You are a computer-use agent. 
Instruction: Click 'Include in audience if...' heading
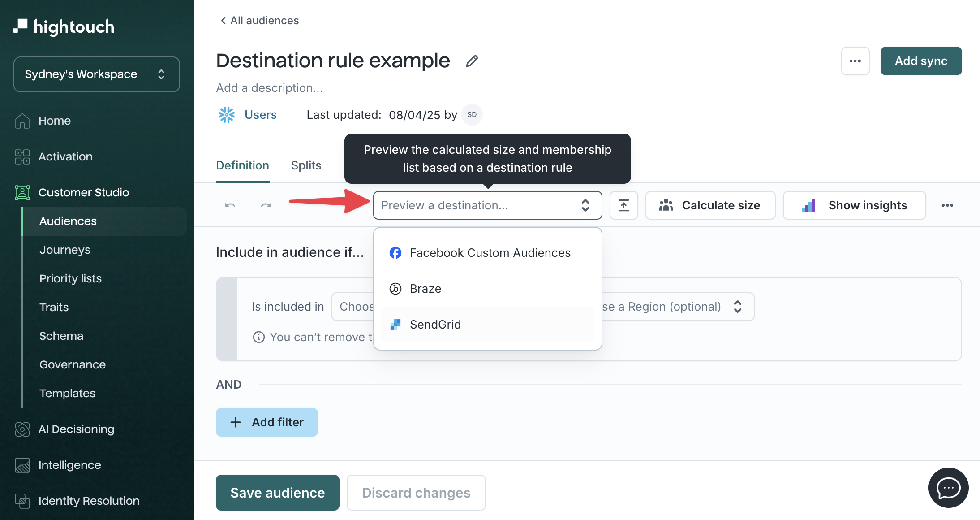pos(290,252)
